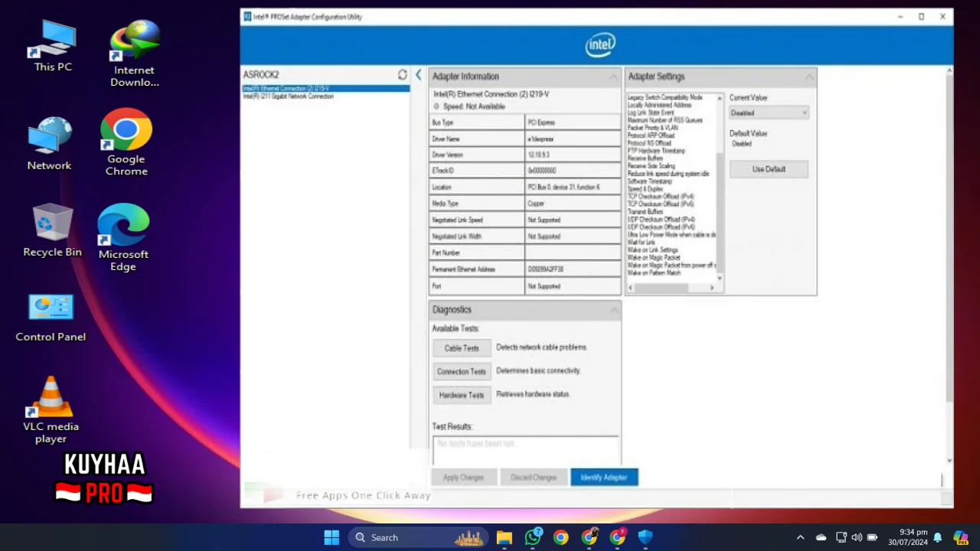Click Use Default button
The image size is (980, 551).
pos(769,169)
